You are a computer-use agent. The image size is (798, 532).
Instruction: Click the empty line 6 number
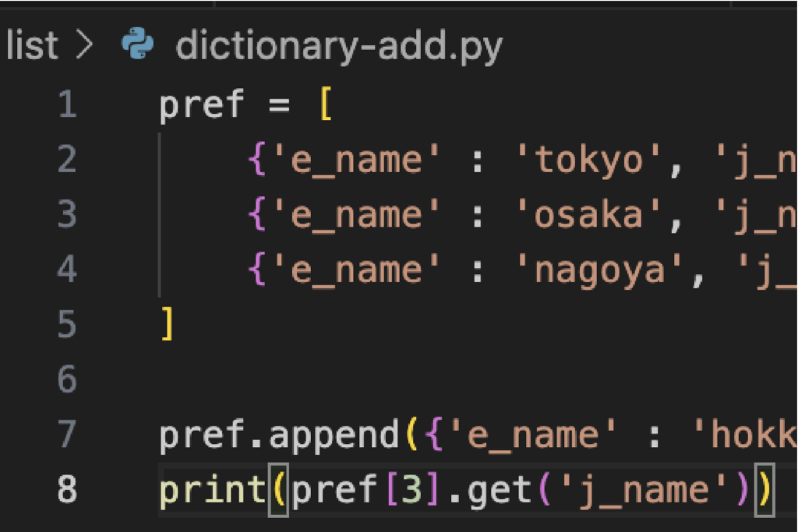67,380
